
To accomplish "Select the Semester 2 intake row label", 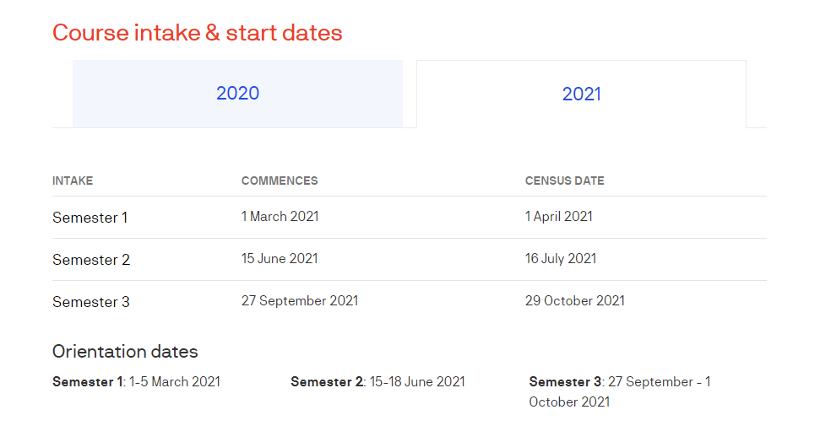I will pos(91,259).
